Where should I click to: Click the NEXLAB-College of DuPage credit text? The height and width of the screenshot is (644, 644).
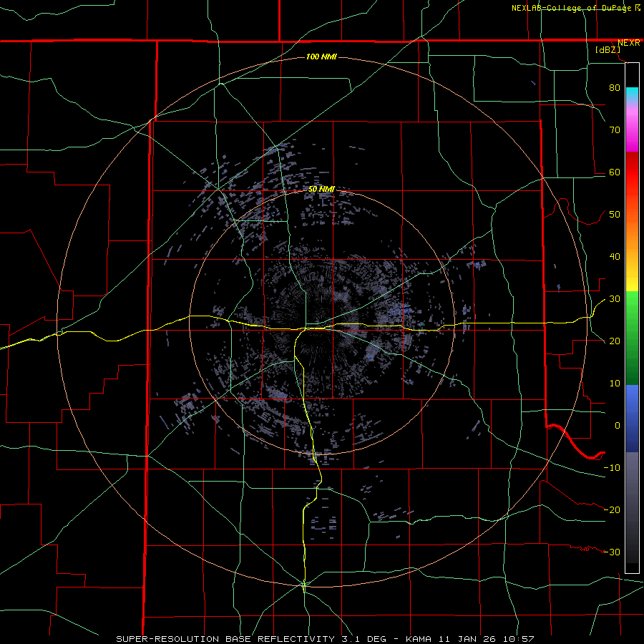coord(572,8)
